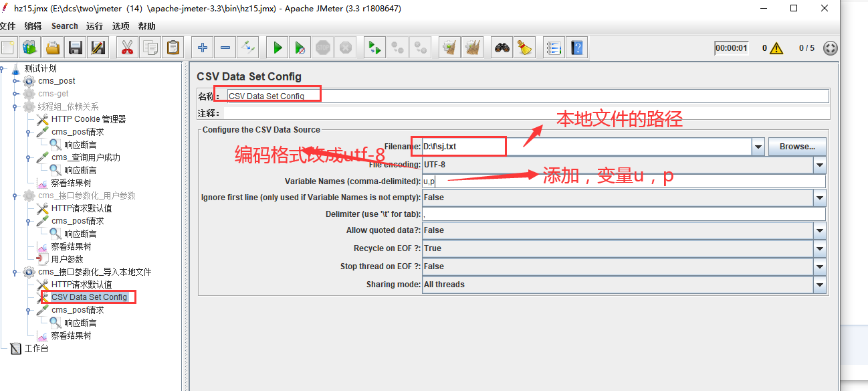
Task: Open the Allow quoted data dropdown
Action: pos(820,230)
